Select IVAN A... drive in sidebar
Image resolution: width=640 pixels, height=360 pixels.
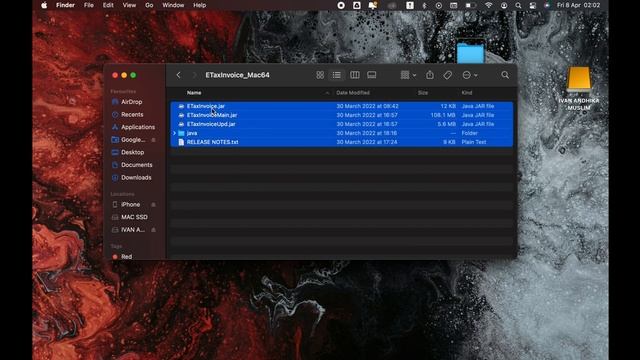click(x=133, y=230)
